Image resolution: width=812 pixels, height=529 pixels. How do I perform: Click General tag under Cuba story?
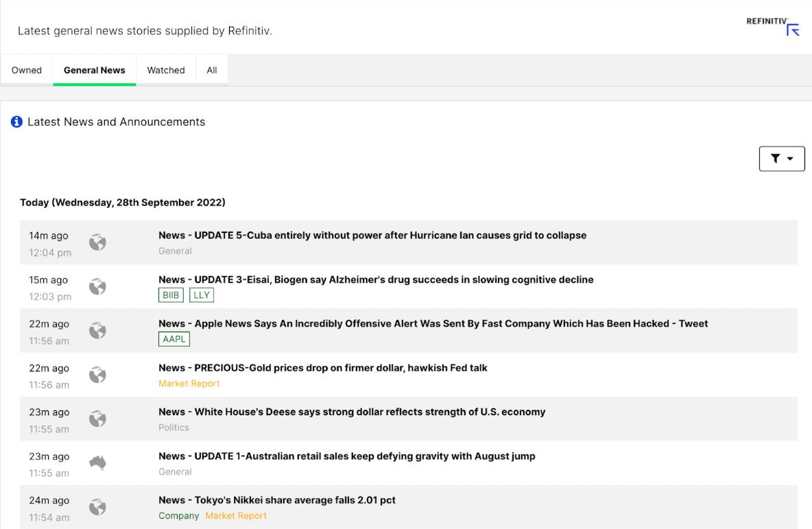click(x=175, y=251)
